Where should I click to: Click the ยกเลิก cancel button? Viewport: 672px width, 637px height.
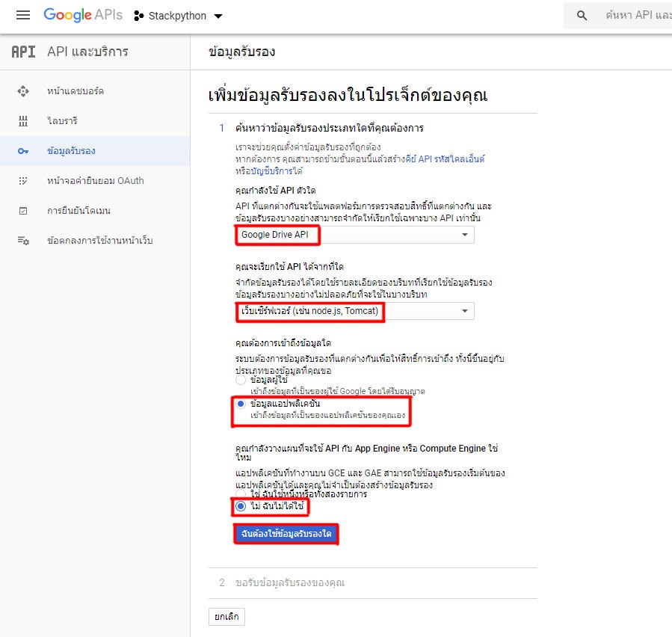[226, 617]
